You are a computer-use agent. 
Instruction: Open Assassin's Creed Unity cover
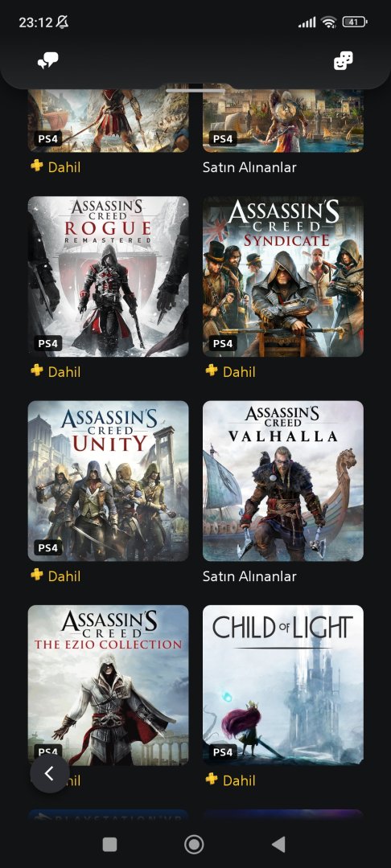click(109, 481)
